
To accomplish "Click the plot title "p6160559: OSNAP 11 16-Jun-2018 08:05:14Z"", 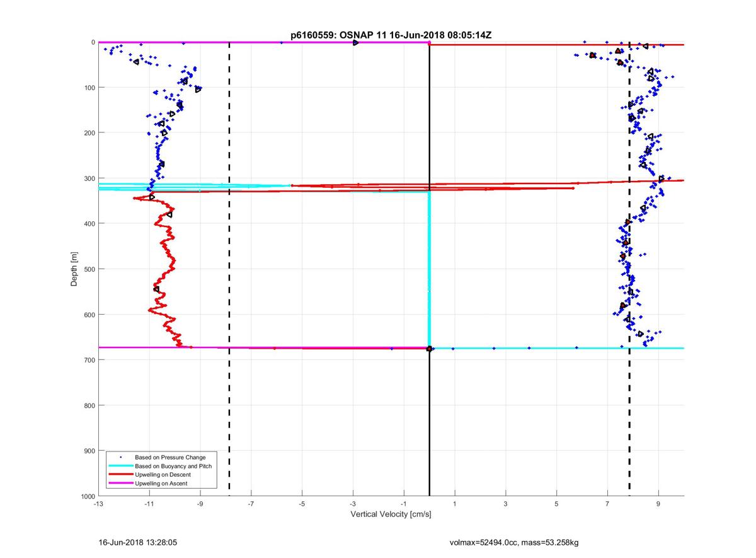I will coord(391,35).
